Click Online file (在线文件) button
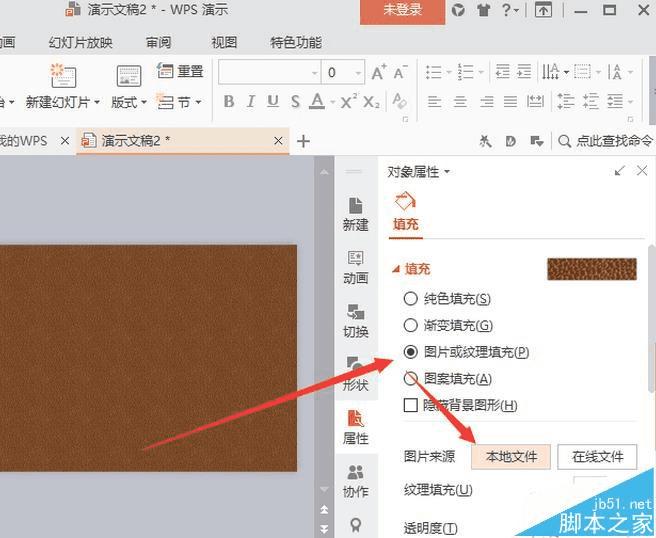Screen dimensions: 656x538 (597, 457)
